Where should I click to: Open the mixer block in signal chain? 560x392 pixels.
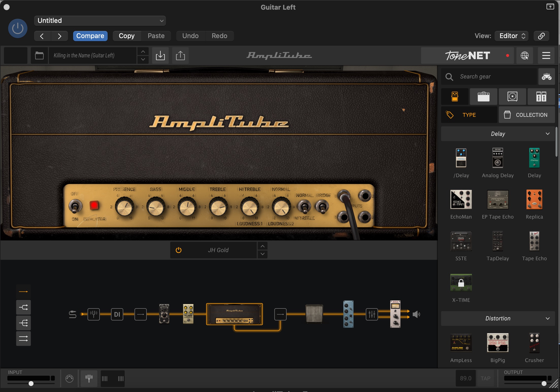(x=372, y=314)
